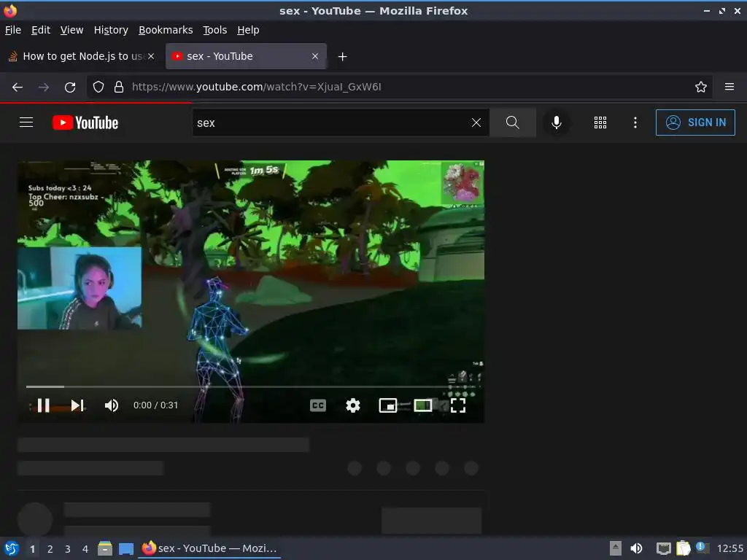Clear the search query text
The width and height of the screenshot is (747, 560).
(x=476, y=122)
